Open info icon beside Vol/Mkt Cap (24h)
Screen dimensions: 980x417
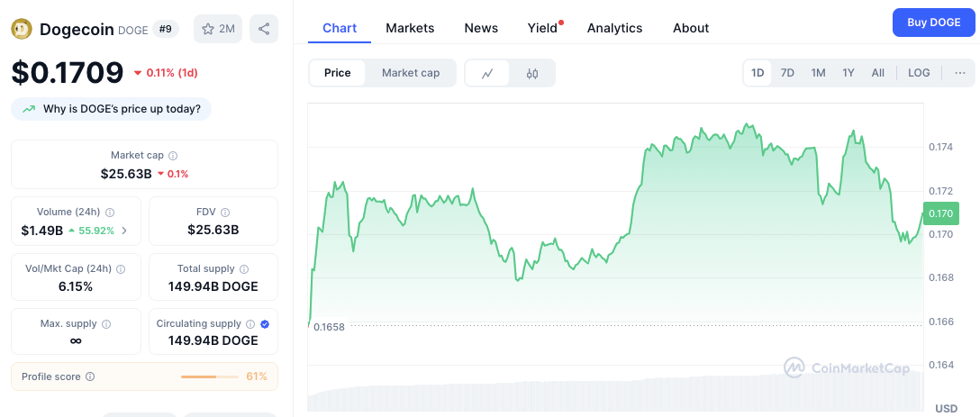(121, 268)
